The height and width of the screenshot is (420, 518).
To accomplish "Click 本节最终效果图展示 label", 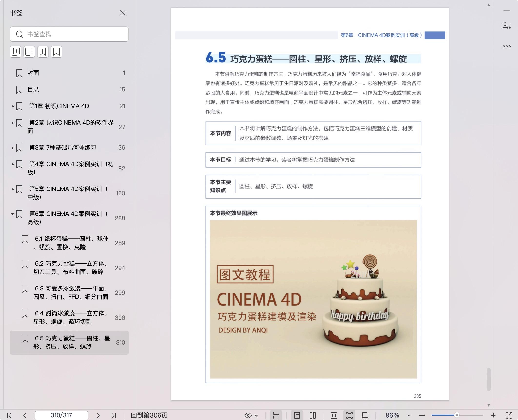I will coord(234,213).
